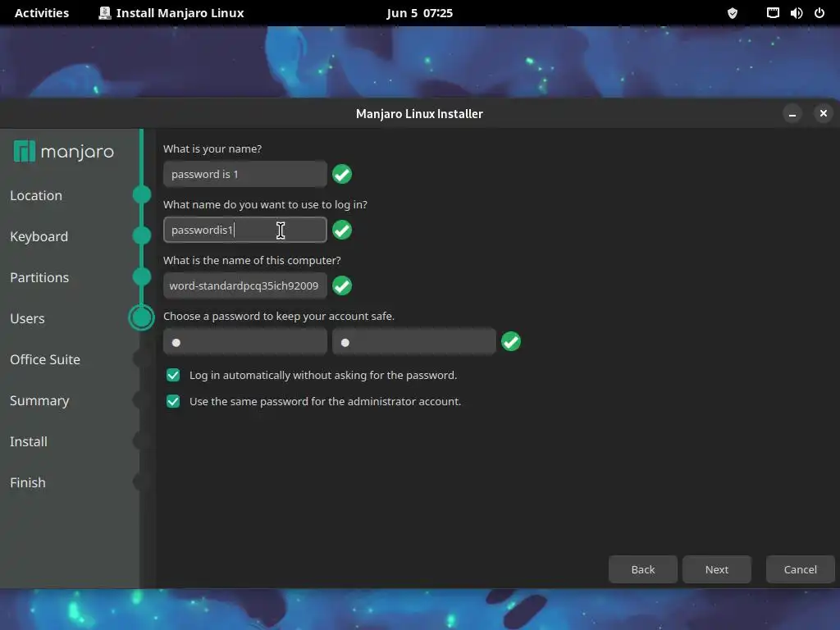Open the volume speaker icon in top bar
The image size is (840, 630).
point(796,13)
